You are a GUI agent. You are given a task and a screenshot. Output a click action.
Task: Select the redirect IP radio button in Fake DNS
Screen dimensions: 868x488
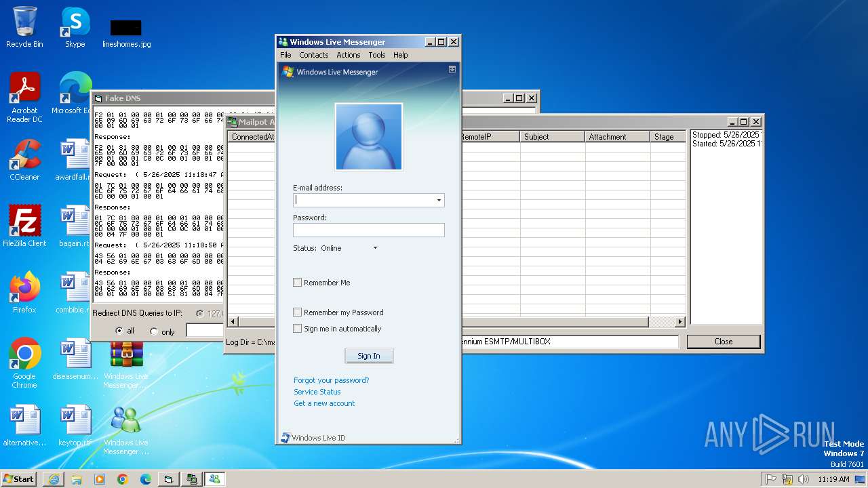(x=199, y=314)
